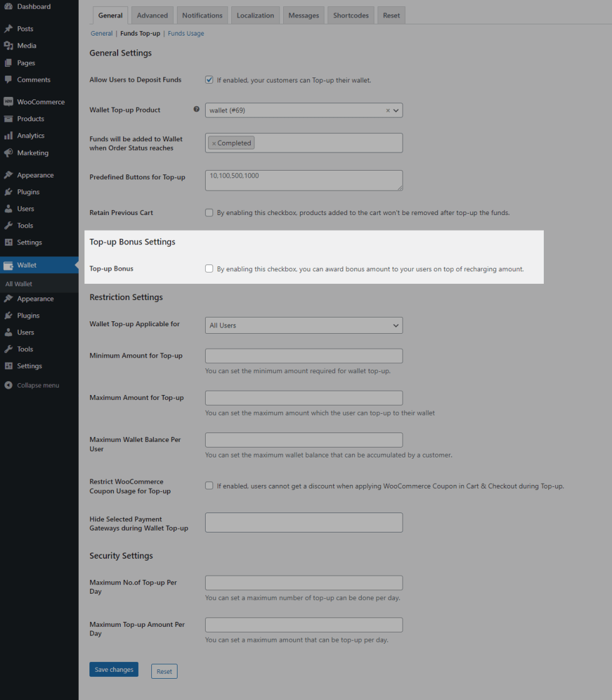
Task: Click the General sub-section link
Action: [x=101, y=34]
